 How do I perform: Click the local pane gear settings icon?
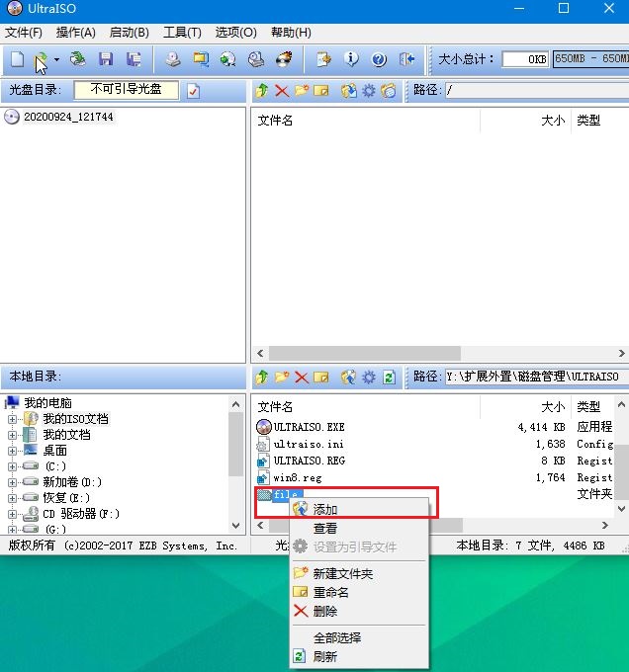[368, 378]
